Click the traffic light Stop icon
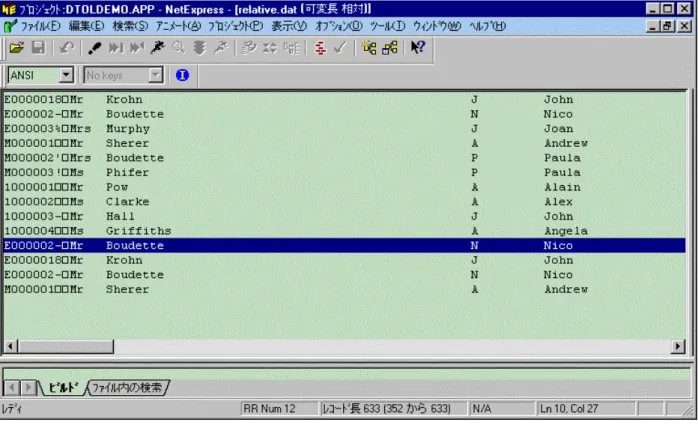 tap(199, 48)
